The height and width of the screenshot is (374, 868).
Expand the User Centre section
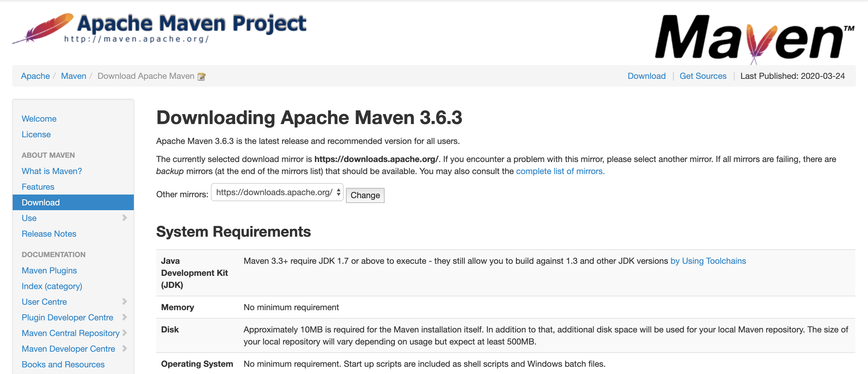pos(125,301)
